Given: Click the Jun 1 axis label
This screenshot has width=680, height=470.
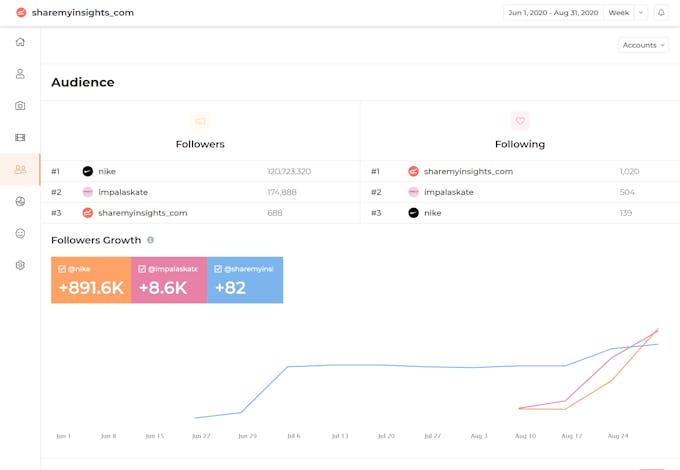Looking at the screenshot, I should [x=63, y=436].
